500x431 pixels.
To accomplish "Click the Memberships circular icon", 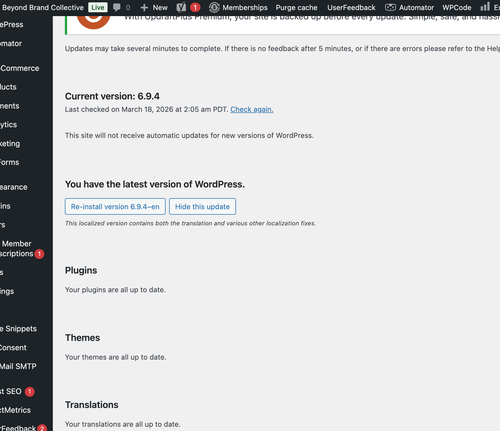I will click(x=214, y=7).
